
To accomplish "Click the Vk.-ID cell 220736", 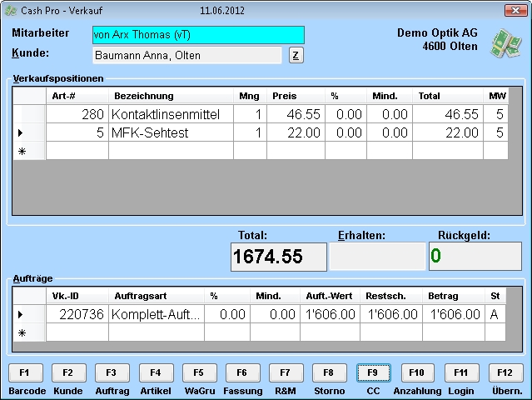I will (77, 314).
